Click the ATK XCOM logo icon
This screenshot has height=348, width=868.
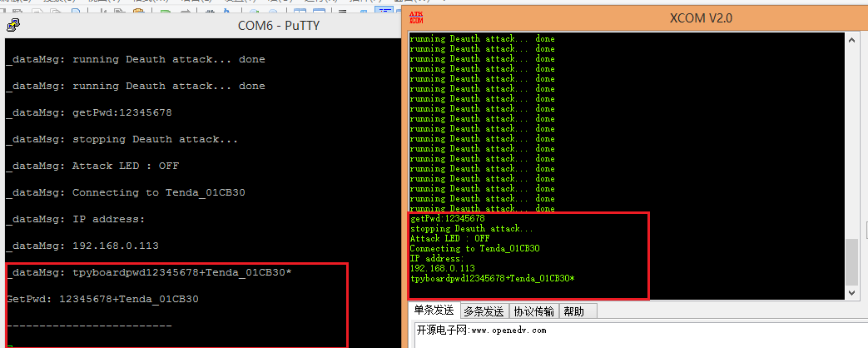[417, 17]
